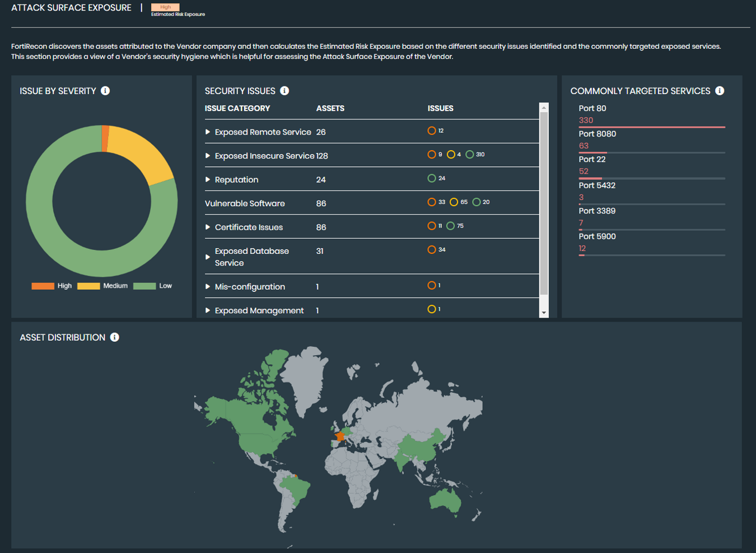Screen dimensions: 756x553
Task: Select France highlighted orange on the map
Action: (339, 436)
